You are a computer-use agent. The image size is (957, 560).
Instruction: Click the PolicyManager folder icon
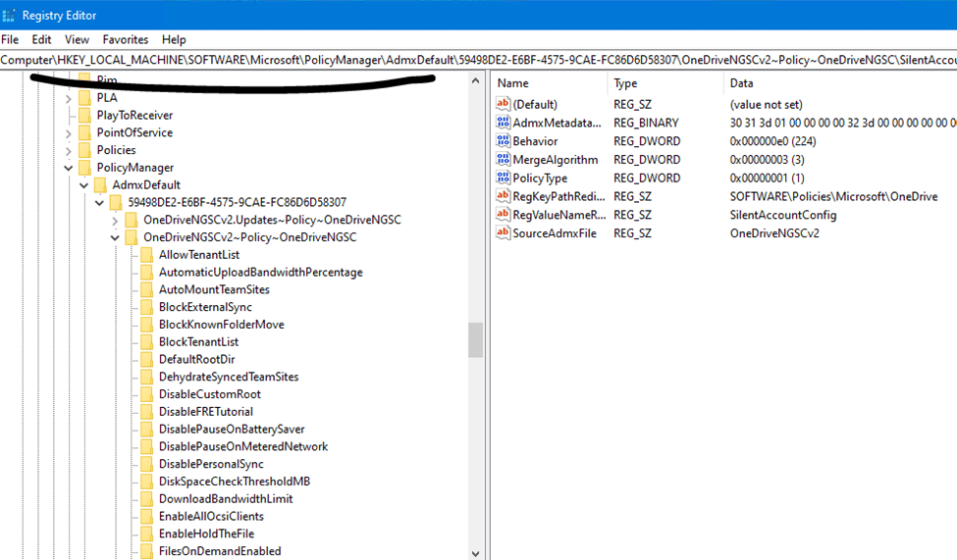[84, 168]
